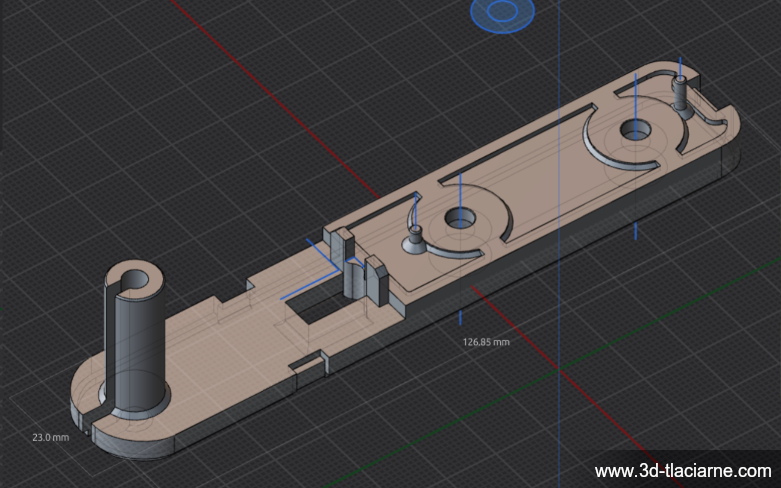The width and height of the screenshot is (781, 488).
Task: Select the round hole in the middle disc
Action: pyautogui.click(x=460, y=219)
